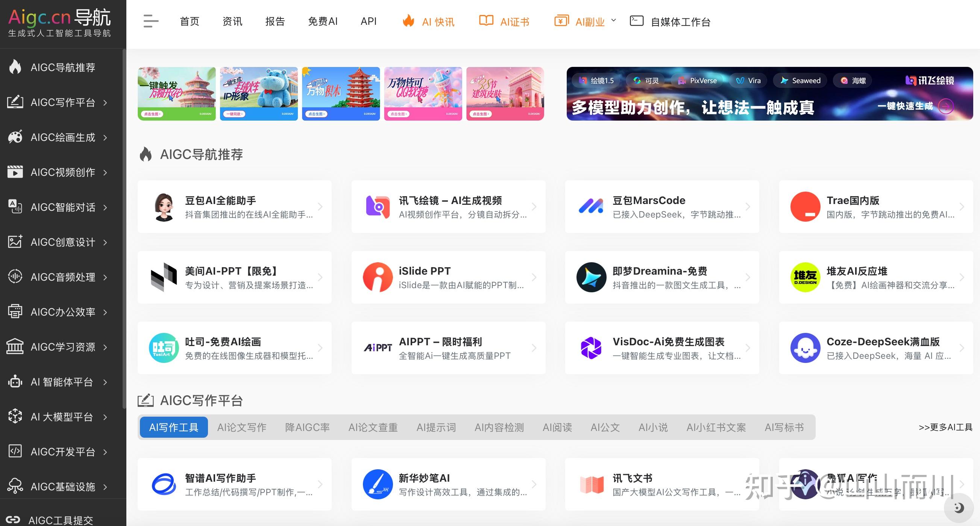Click the AIGC学习资源 bank icon
The width and height of the screenshot is (980, 526).
pyautogui.click(x=15, y=347)
